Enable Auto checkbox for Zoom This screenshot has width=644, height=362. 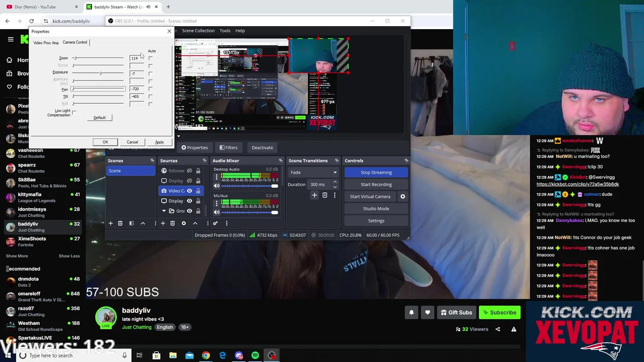(x=150, y=58)
